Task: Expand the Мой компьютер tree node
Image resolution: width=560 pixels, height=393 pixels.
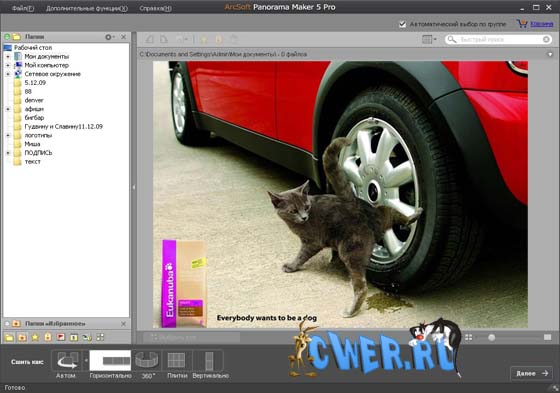Action: pyautogui.click(x=8, y=65)
